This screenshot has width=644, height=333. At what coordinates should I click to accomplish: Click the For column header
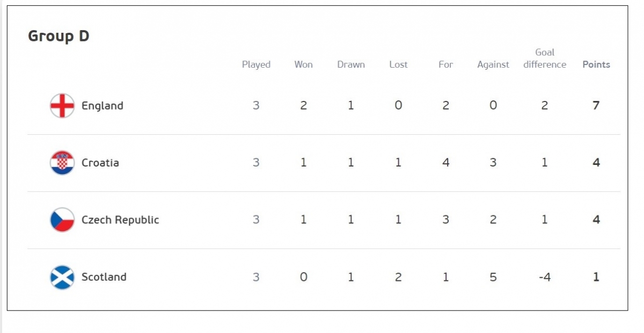445,64
